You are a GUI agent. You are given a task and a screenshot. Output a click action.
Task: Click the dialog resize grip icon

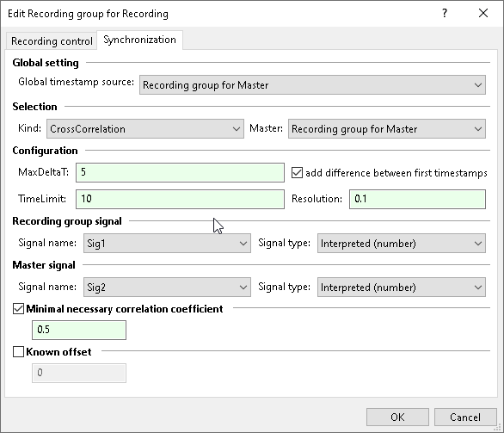(498, 427)
